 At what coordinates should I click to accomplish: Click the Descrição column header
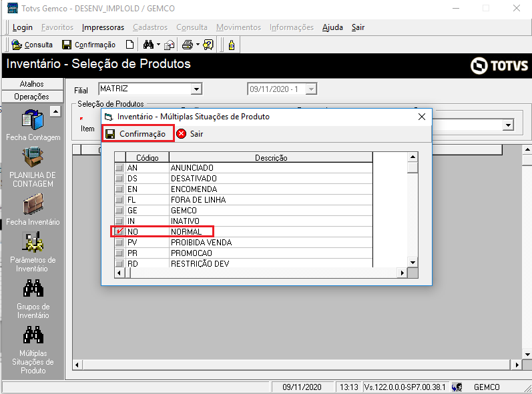click(271, 157)
